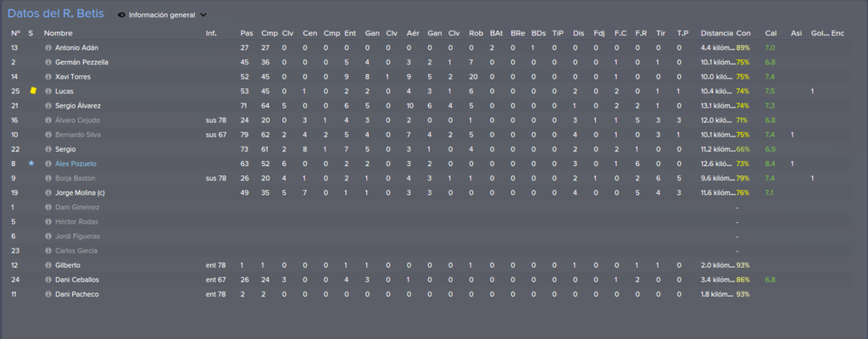Sort by Distancia column header

(716, 33)
